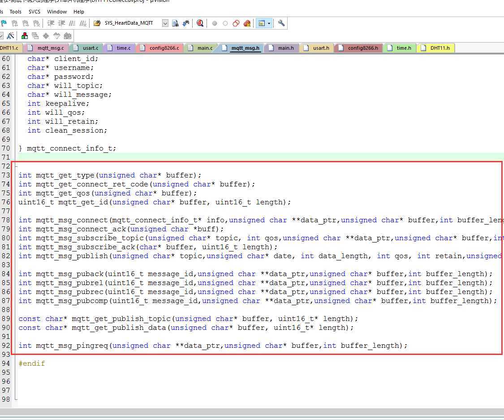Open the Tools menu
504x420 pixels.
[15, 12]
